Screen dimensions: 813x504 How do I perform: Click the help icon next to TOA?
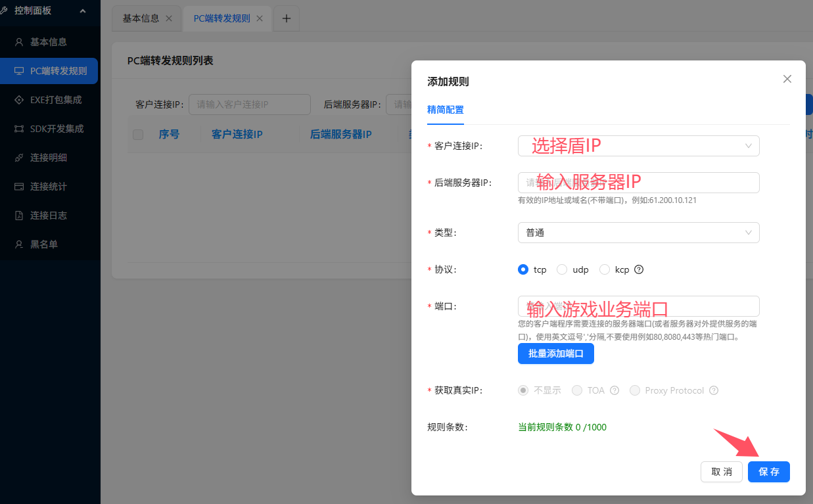615,390
